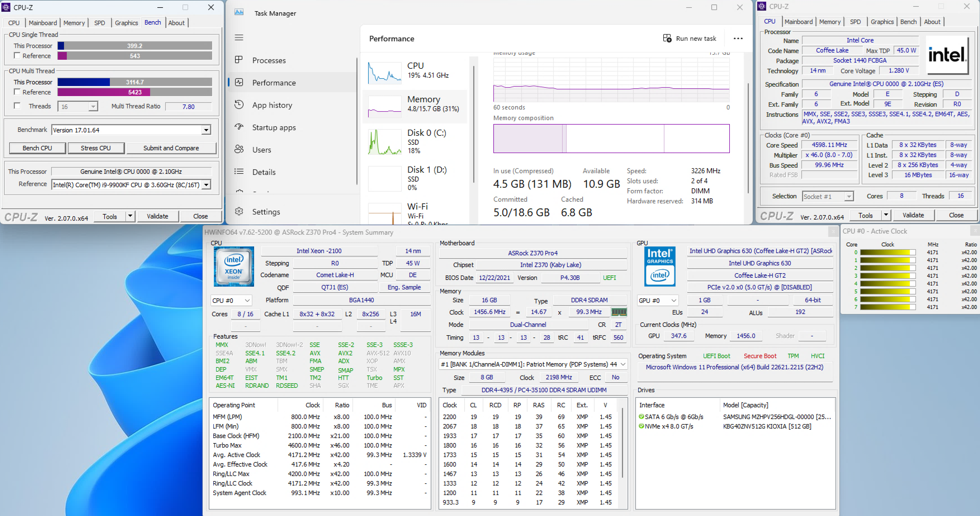This screenshot has width=980, height=516.
Task: Click the Tools button in left CPU-Z
Action: pos(110,216)
